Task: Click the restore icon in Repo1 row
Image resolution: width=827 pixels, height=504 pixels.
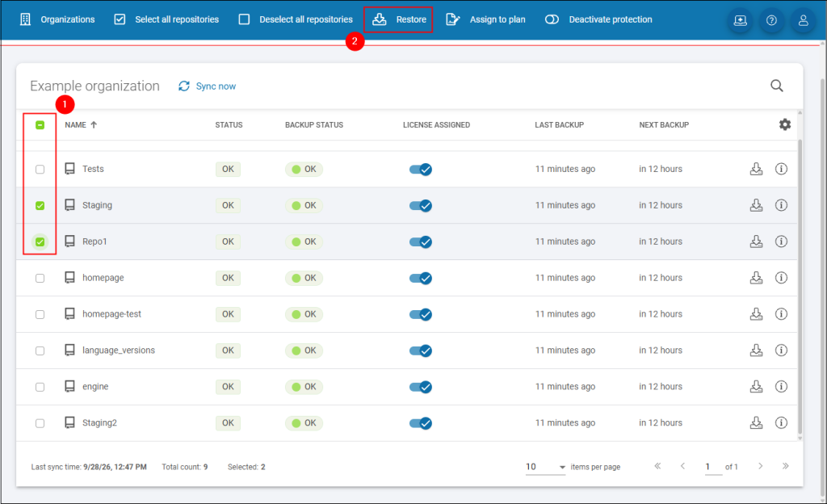Action: (756, 241)
